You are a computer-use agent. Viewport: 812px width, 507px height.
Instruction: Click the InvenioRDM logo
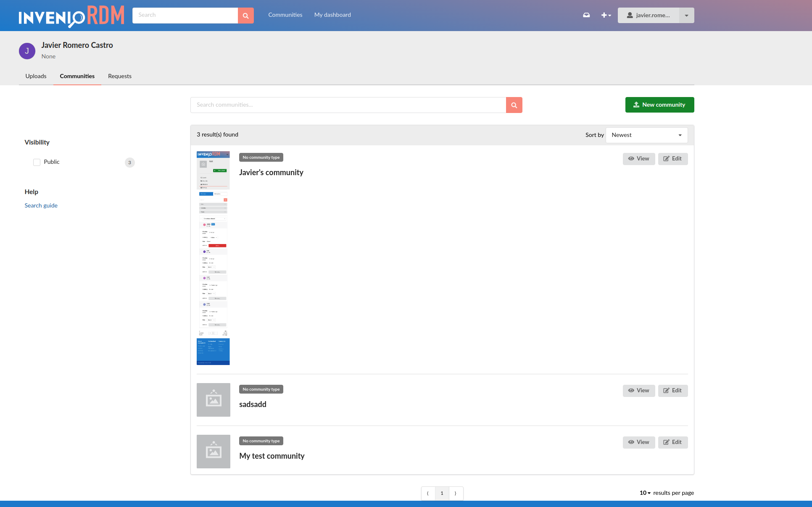pos(71,16)
